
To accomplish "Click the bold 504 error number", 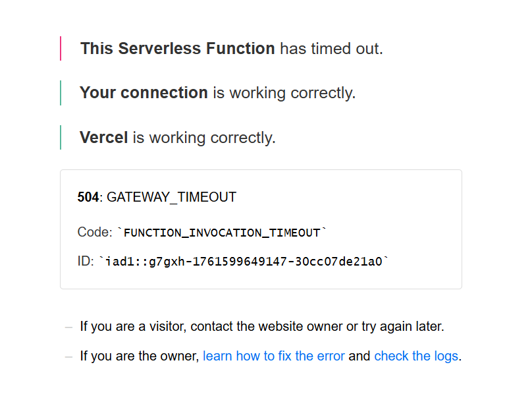I will 88,197.
